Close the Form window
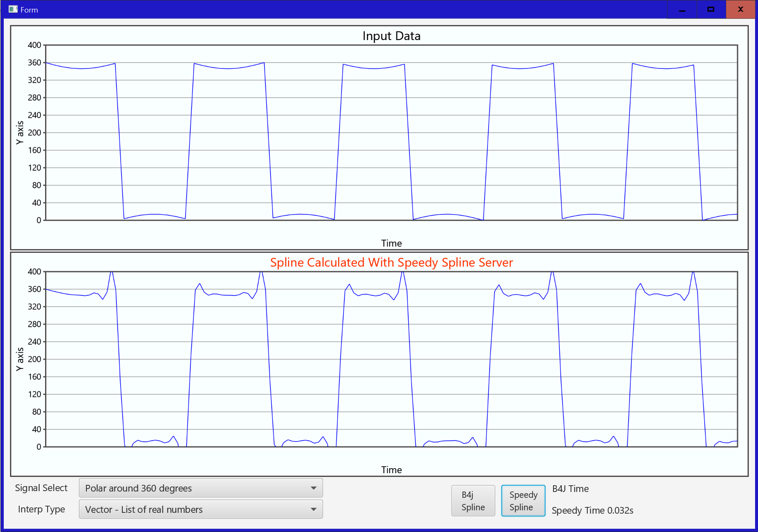 pyautogui.click(x=741, y=9)
